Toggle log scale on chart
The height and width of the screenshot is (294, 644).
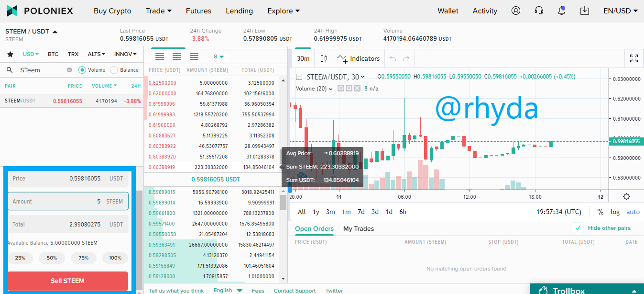tap(615, 212)
